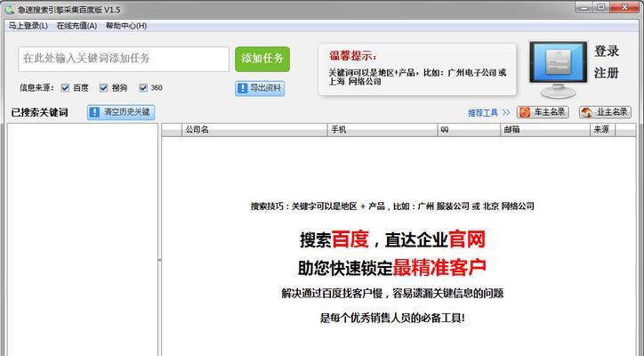644x356 pixels.
Task: Focus the keyword task input field
Action: tap(124, 59)
